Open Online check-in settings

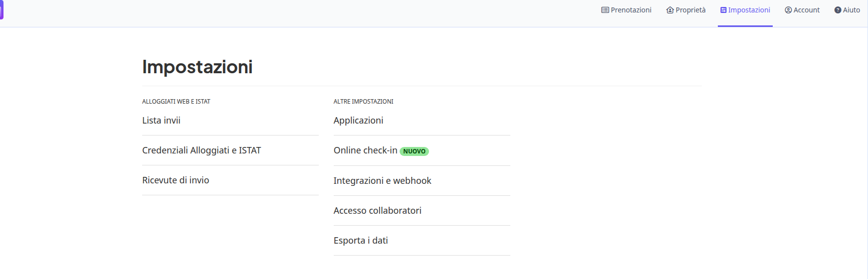click(x=366, y=150)
